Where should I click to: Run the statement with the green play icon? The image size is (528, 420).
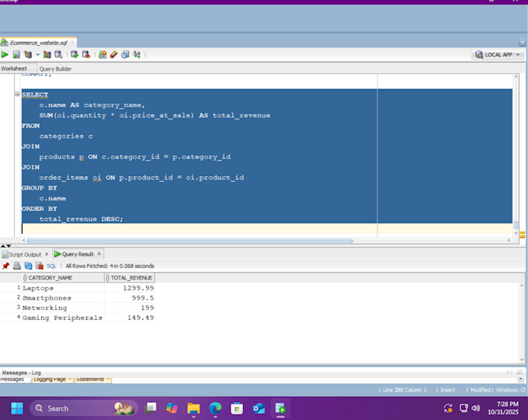click(5, 54)
